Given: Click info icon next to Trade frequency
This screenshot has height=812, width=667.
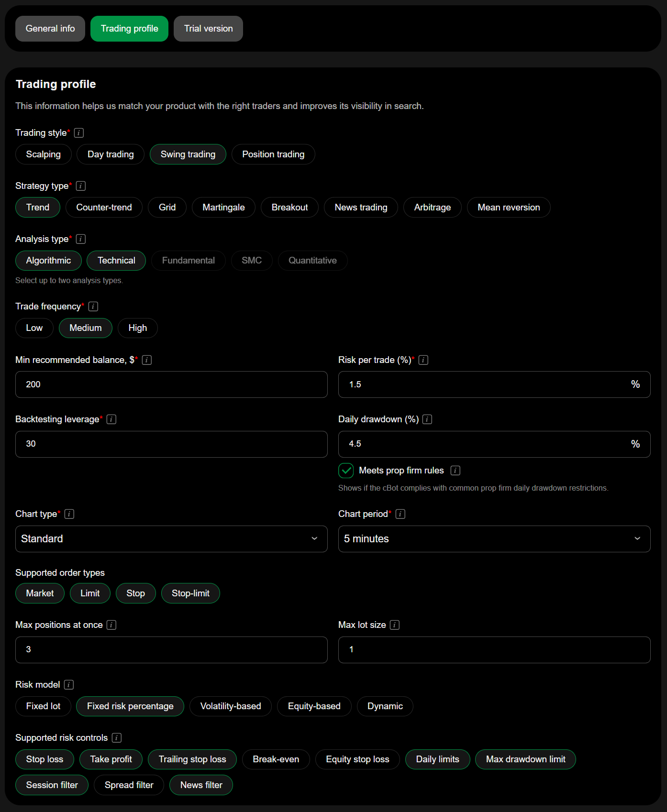Looking at the screenshot, I should tap(93, 307).
